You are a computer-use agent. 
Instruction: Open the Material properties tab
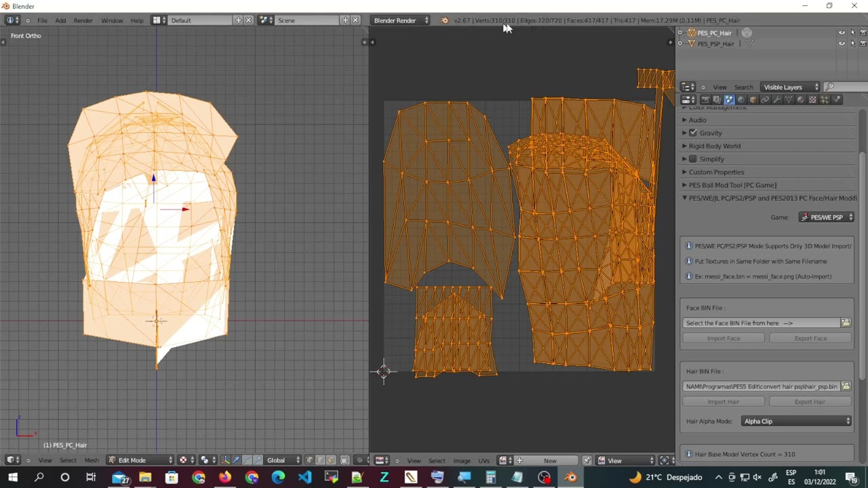pos(800,100)
